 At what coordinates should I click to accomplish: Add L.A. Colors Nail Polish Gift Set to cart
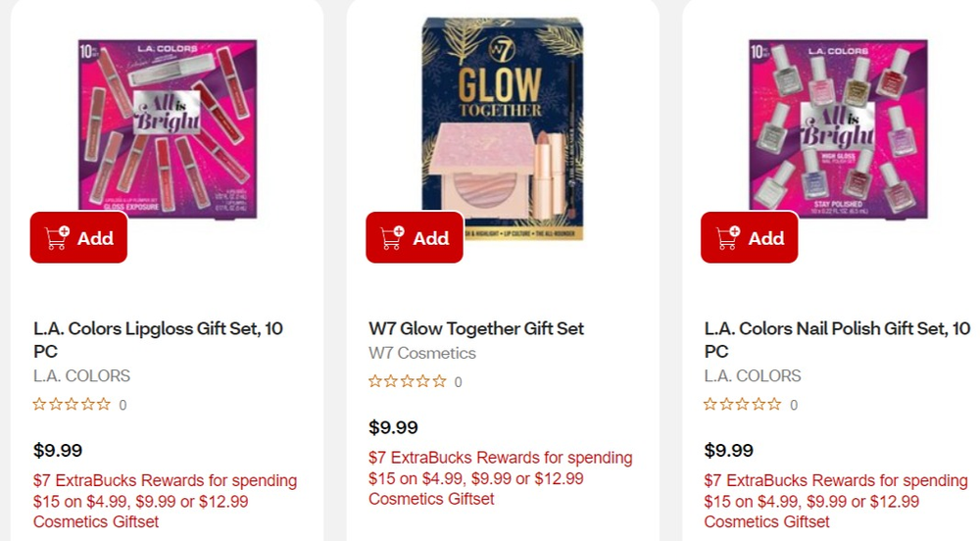coord(750,238)
